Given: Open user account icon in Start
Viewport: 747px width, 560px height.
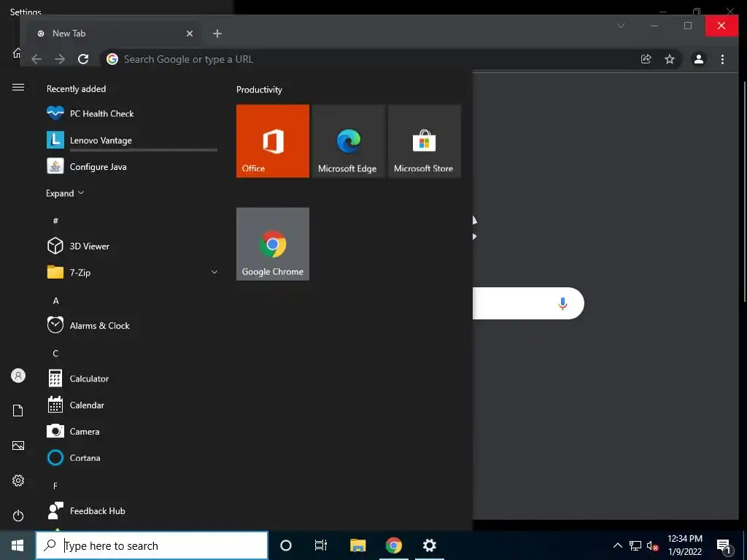Looking at the screenshot, I should pos(18,376).
